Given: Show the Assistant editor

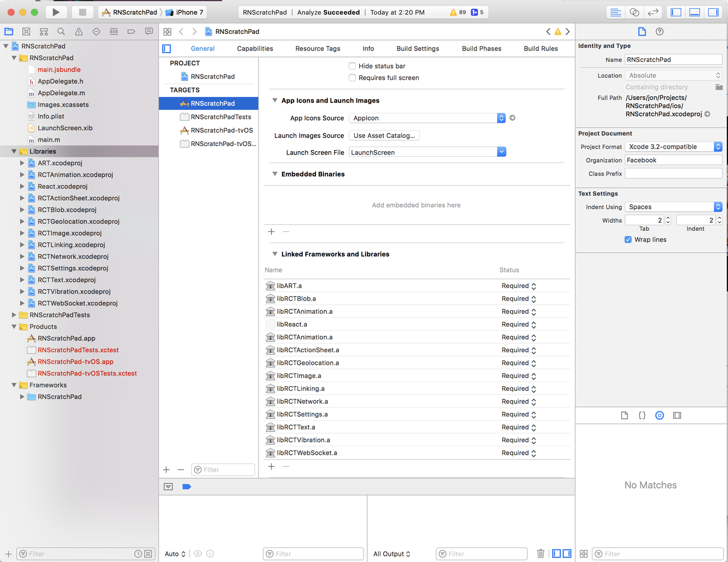Looking at the screenshot, I should click(634, 12).
